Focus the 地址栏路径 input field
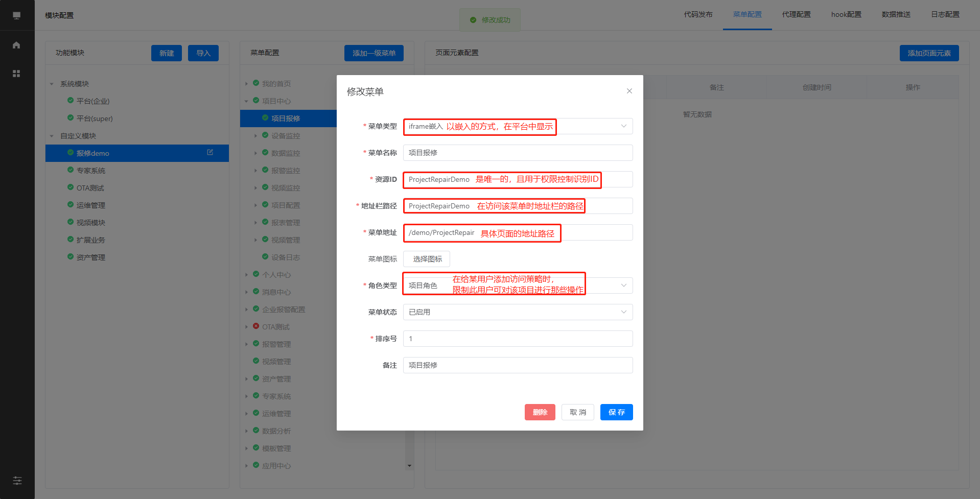Screen dimensions: 980x499 coord(518,206)
